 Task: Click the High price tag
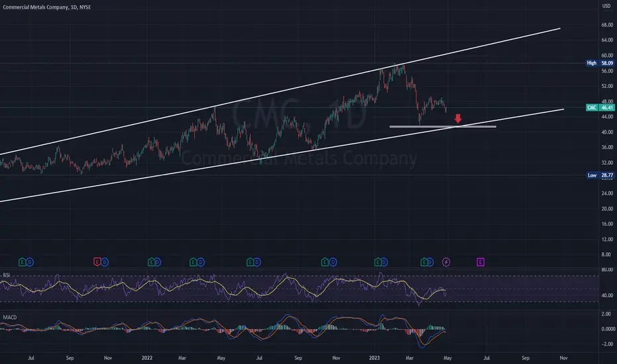point(591,63)
